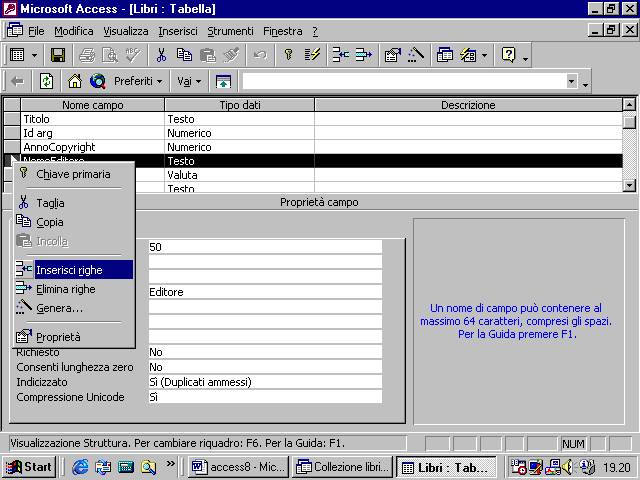Open the Modifica menu
Viewport: 640px width, 480px height.
tap(74, 31)
